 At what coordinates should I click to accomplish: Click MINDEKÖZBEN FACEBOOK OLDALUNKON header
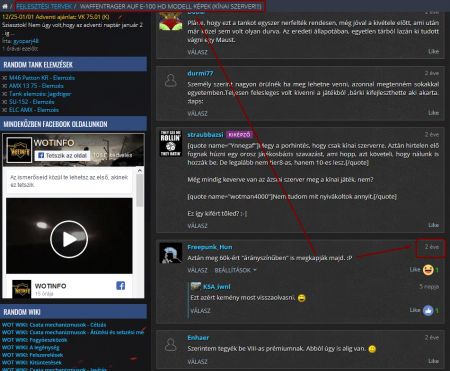73,124
